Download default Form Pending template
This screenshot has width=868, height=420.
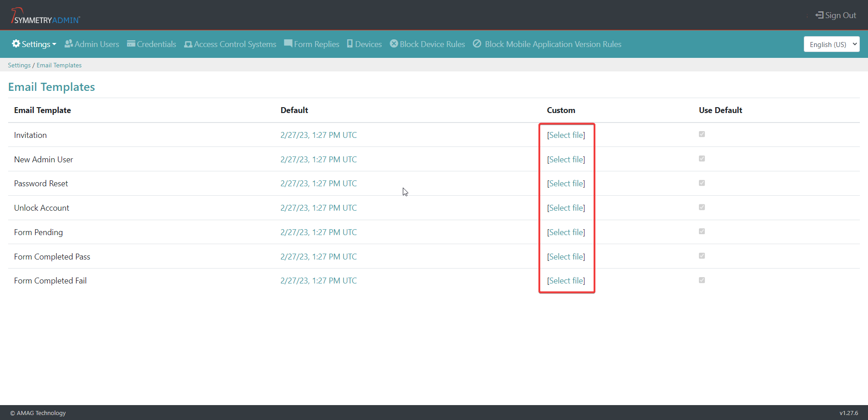319,232
